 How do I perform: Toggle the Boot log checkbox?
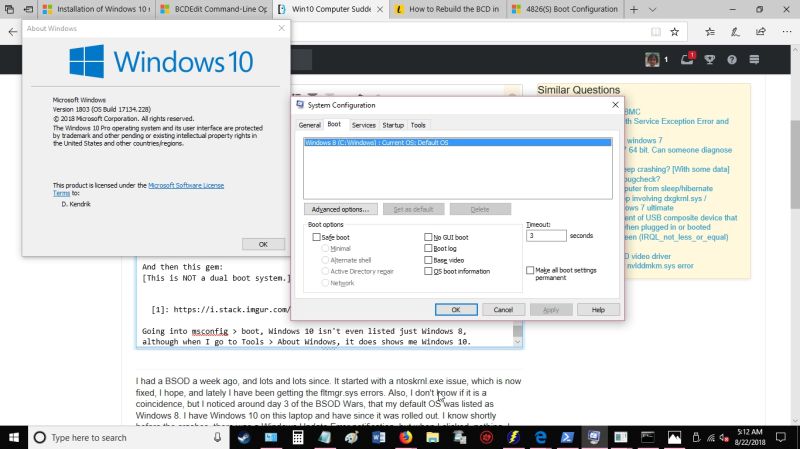pyautogui.click(x=428, y=248)
